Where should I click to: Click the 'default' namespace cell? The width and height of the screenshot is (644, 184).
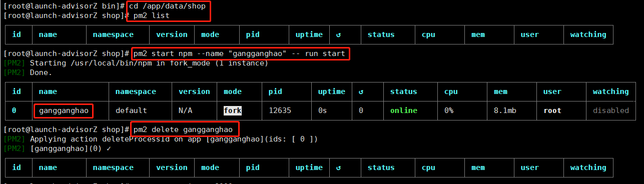click(131, 110)
